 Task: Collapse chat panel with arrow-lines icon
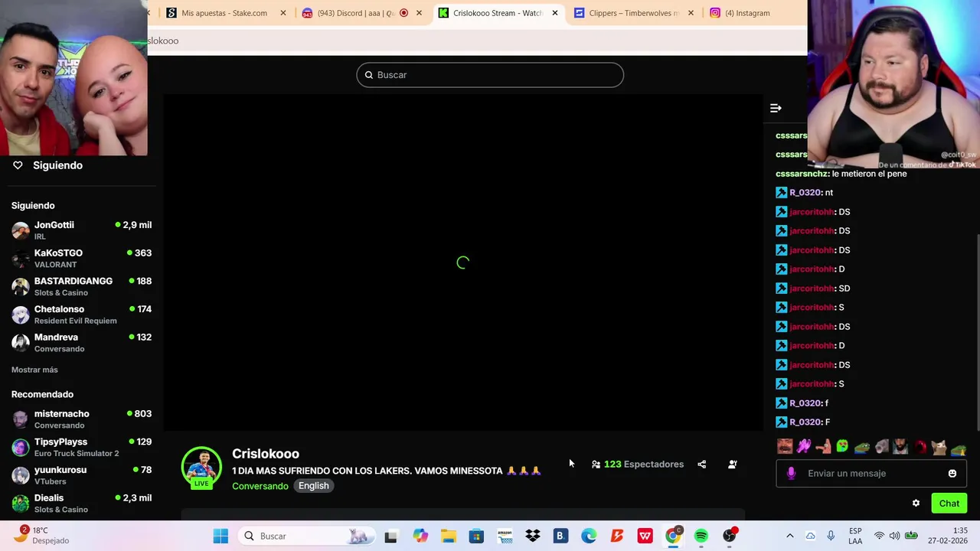point(776,108)
